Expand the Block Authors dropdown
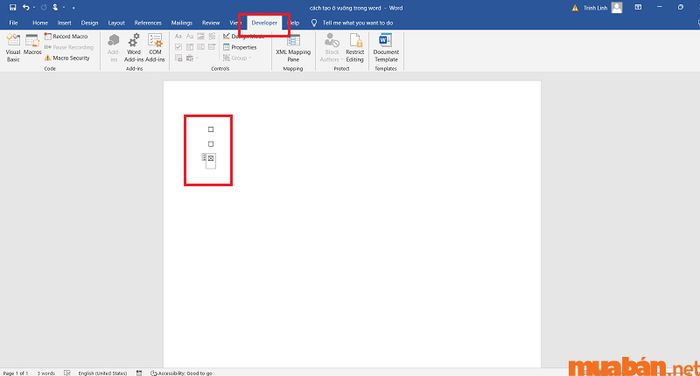 click(342, 59)
